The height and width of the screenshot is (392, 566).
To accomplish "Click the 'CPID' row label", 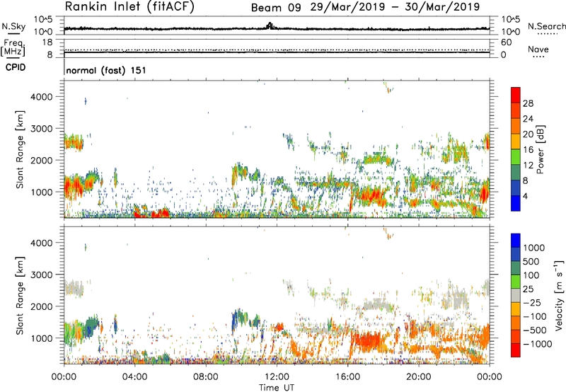I will (16, 67).
